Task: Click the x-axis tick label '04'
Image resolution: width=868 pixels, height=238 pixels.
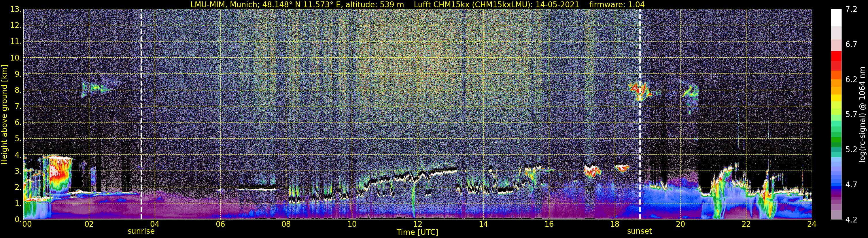Action: tap(155, 224)
